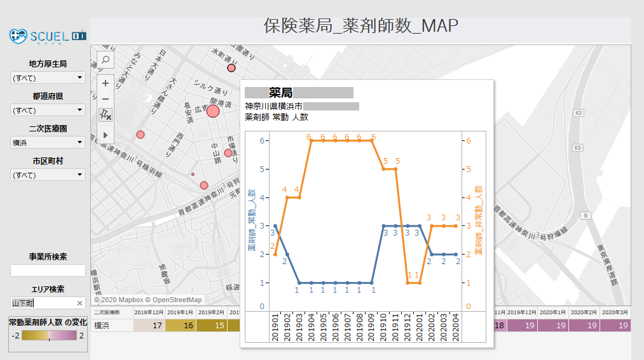Click the reset map pin icon
The height and width of the screenshot is (360, 644).
coord(106,116)
